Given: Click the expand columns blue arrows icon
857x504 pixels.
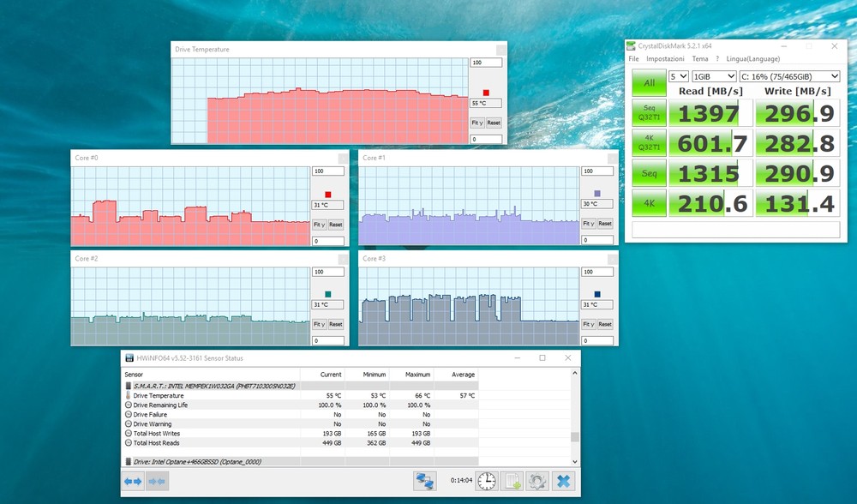Looking at the screenshot, I should pyautogui.click(x=134, y=482).
